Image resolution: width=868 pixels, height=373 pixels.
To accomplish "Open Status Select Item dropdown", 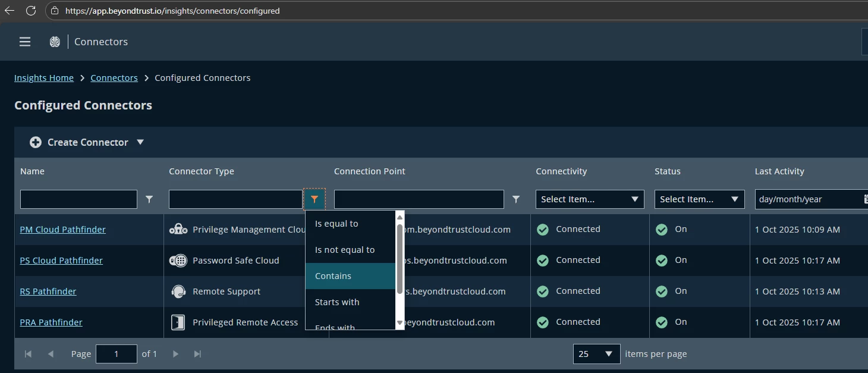I will pos(700,199).
